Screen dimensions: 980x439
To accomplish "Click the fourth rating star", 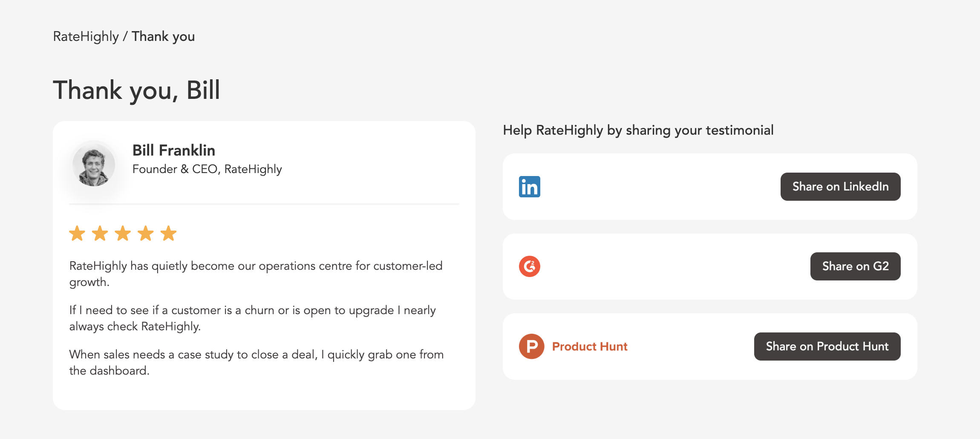I will coord(146,234).
